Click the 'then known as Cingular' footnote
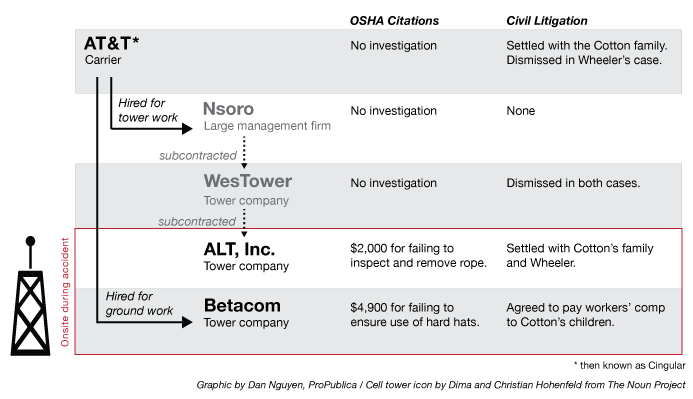The height and width of the screenshot is (399, 693). click(630, 365)
